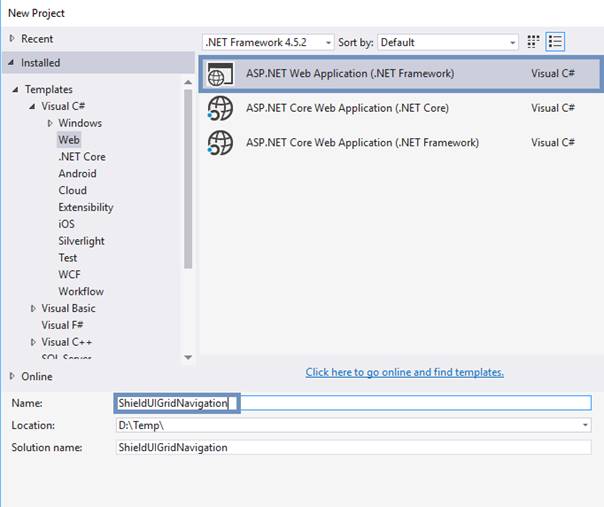
Task: Click into the Solution name field
Action: coord(353,447)
